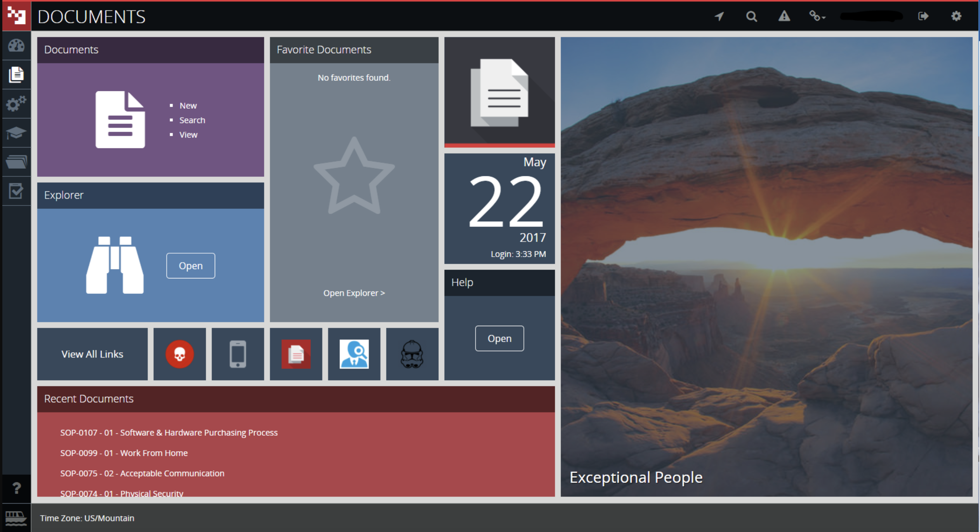
Task: Open the Training graduation cap icon
Action: tap(16, 133)
